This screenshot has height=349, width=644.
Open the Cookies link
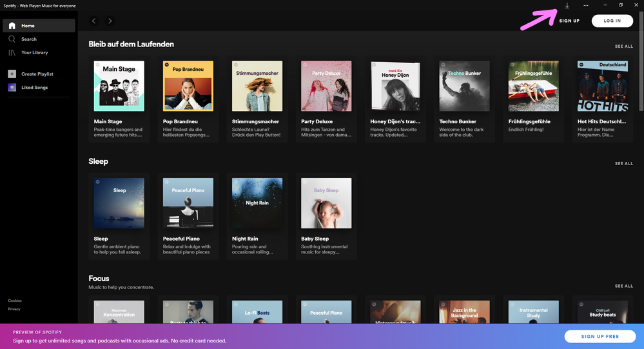[x=15, y=301]
